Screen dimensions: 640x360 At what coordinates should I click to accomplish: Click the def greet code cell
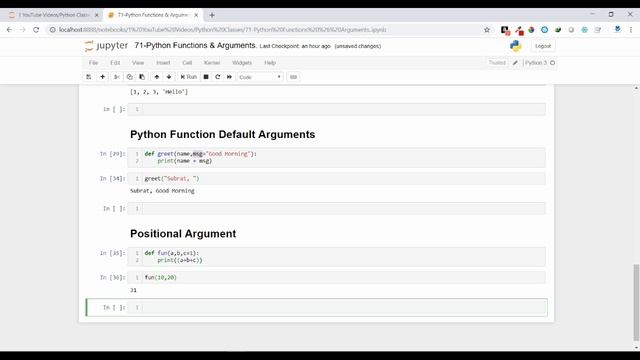pyautogui.click(x=336, y=158)
